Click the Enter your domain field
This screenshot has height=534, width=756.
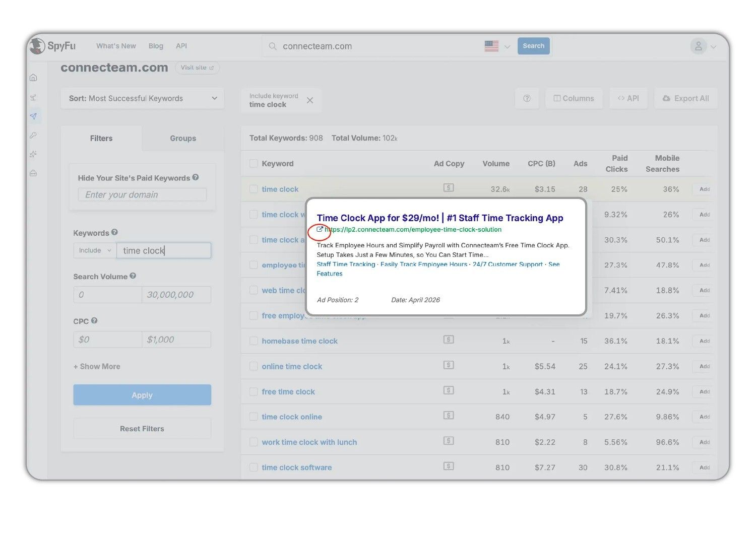point(142,194)
